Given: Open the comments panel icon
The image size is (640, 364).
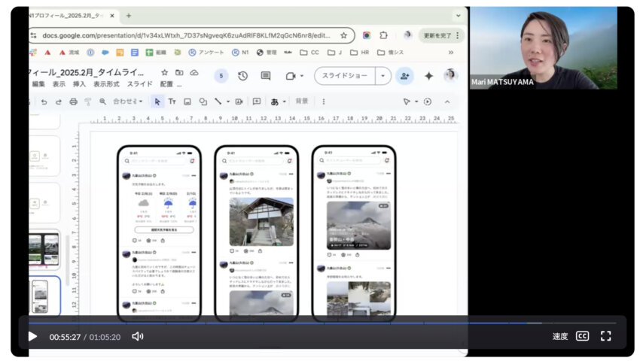Looking at the screenshot, I should (x=266, y=76).
